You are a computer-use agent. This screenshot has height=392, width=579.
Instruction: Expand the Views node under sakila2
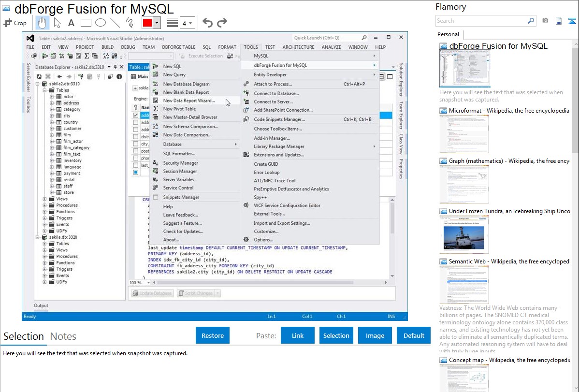pos(44,199)
